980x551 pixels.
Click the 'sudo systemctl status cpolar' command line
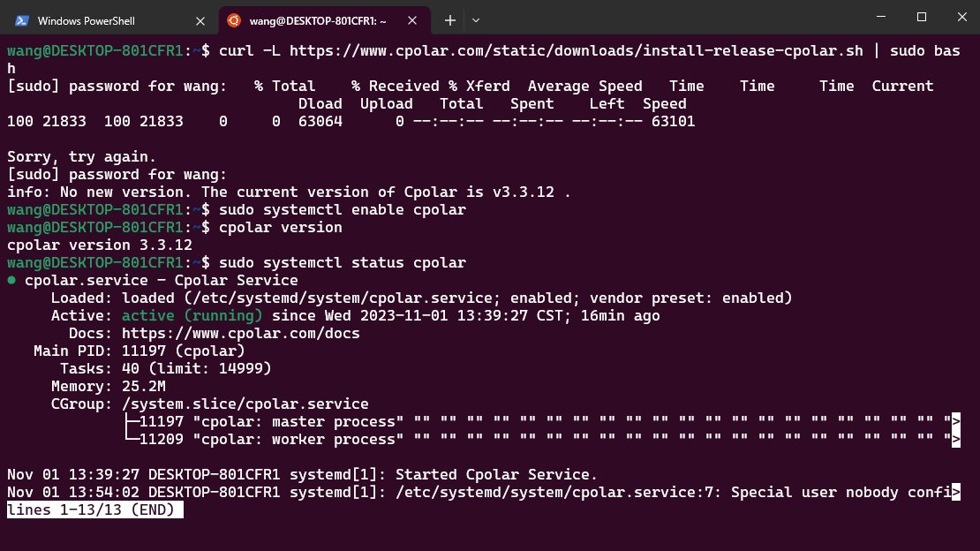(x=343, y=262)
